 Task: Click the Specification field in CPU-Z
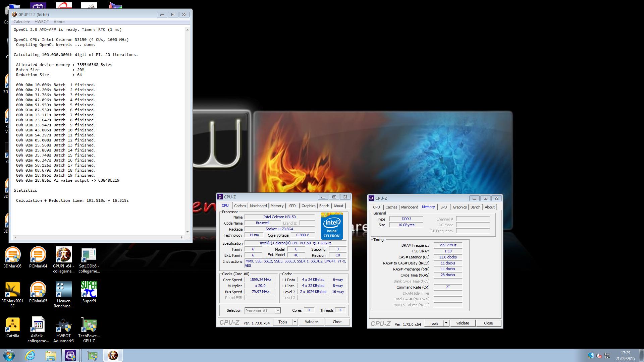point(295,243)
